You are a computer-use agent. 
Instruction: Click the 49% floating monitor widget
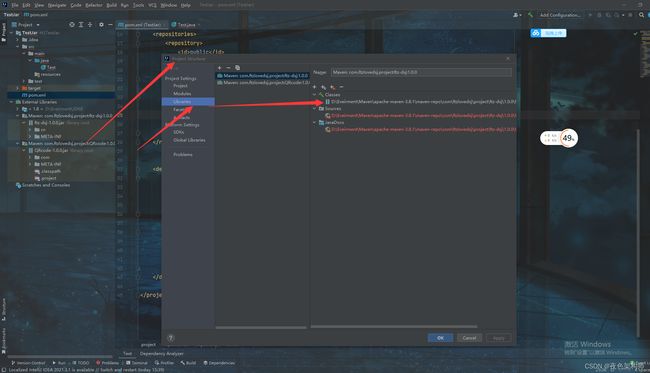[x=559, y=138]
